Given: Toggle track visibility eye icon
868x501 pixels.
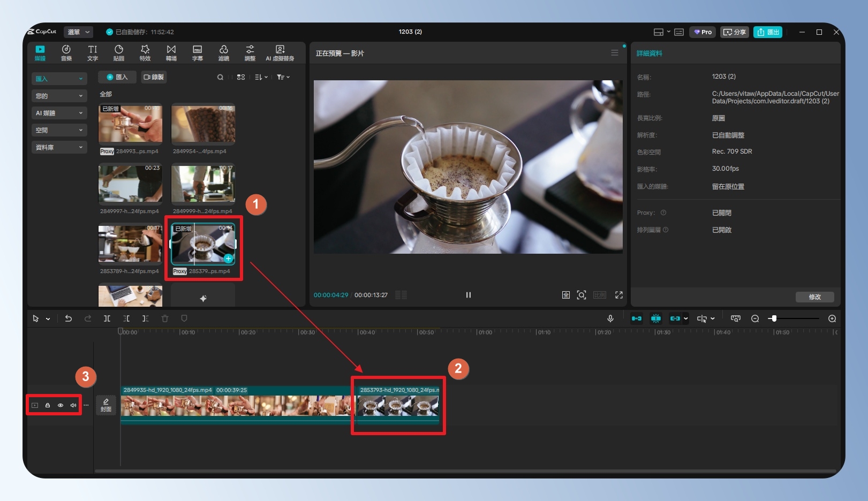Looking at the screenshot, I should click(61, 405).
